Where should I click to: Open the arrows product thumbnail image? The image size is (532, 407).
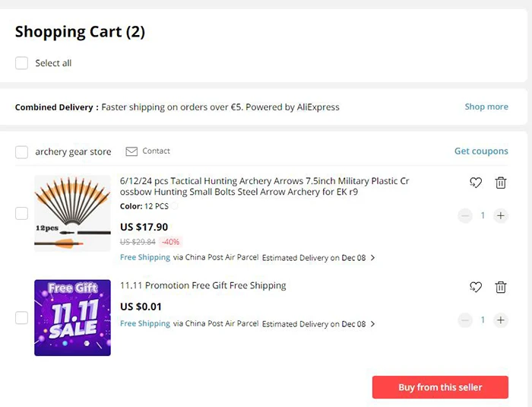pyautogui.click(x=72, y=213)
